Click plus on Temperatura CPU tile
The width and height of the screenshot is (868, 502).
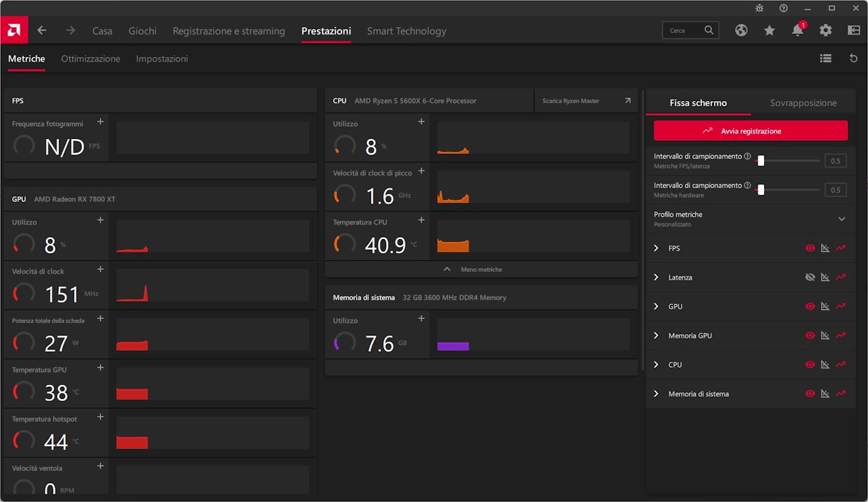coord(421,220)
